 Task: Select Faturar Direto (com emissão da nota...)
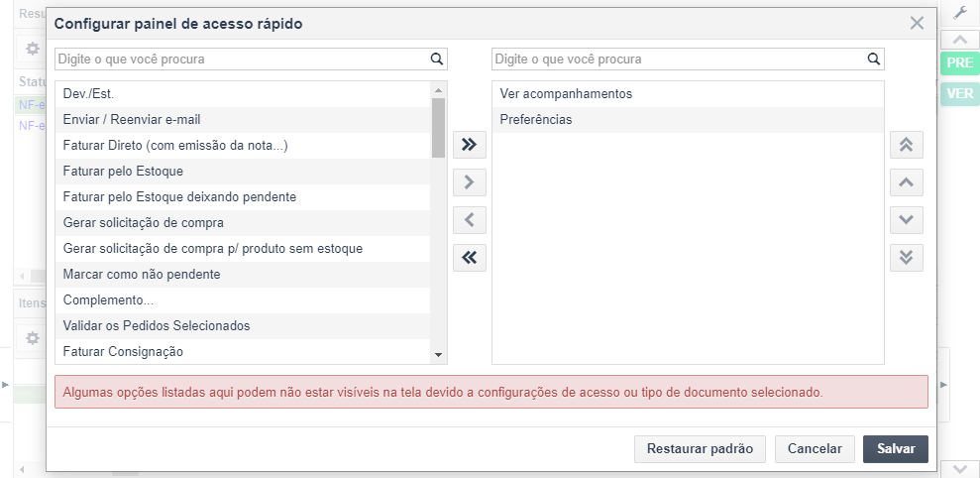(x=243, y=146)
